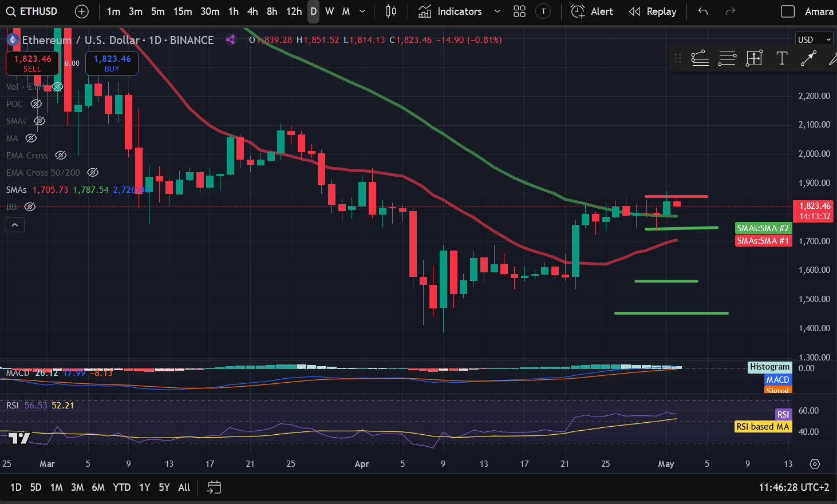Click the SELL 1,823.46 button
This screenshot has height=504, width=837.
(33, 64)
